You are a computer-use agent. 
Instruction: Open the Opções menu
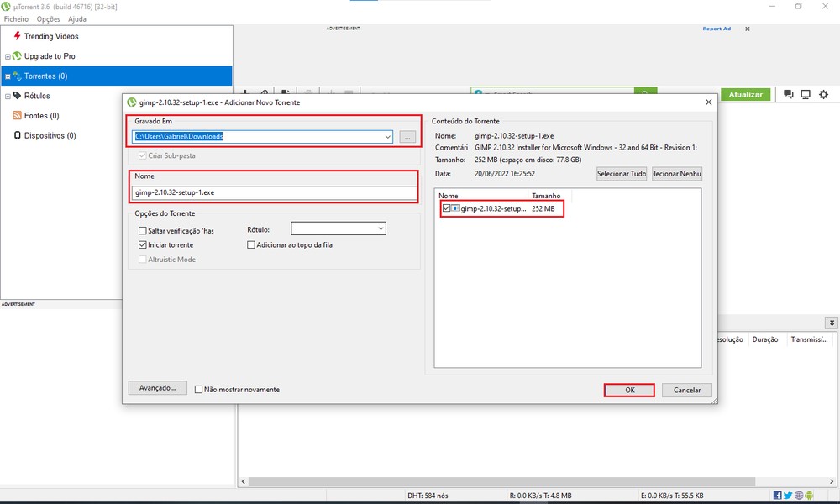(49, 18)
